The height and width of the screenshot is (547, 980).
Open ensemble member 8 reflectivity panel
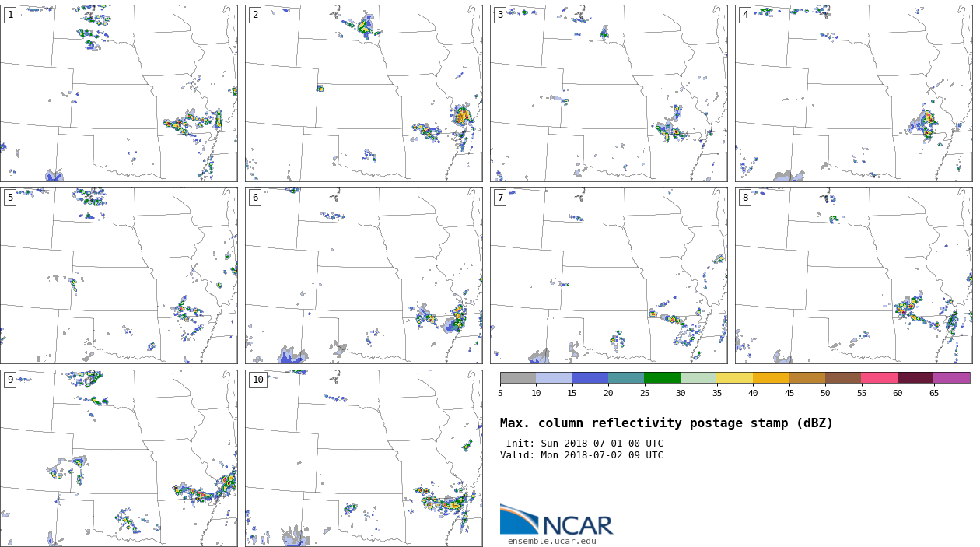tap(853, 275)
